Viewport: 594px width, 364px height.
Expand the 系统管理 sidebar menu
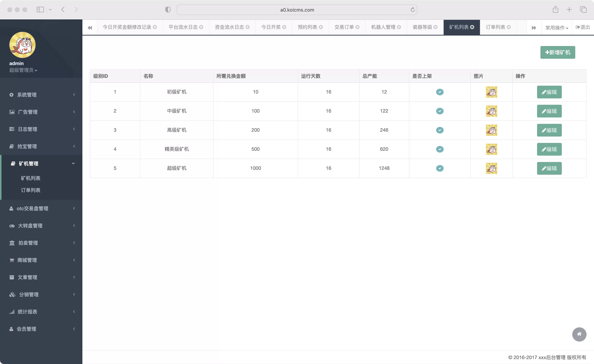pos(41,95)
